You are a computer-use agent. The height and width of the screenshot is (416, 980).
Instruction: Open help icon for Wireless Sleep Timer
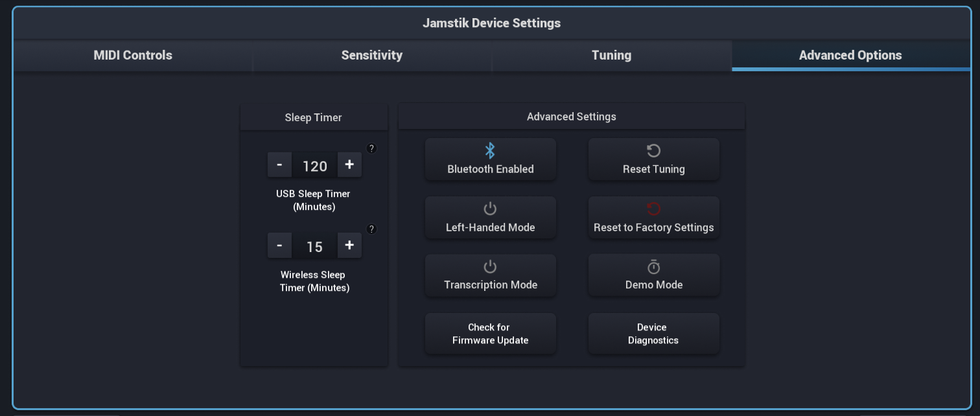coord(371,229)
